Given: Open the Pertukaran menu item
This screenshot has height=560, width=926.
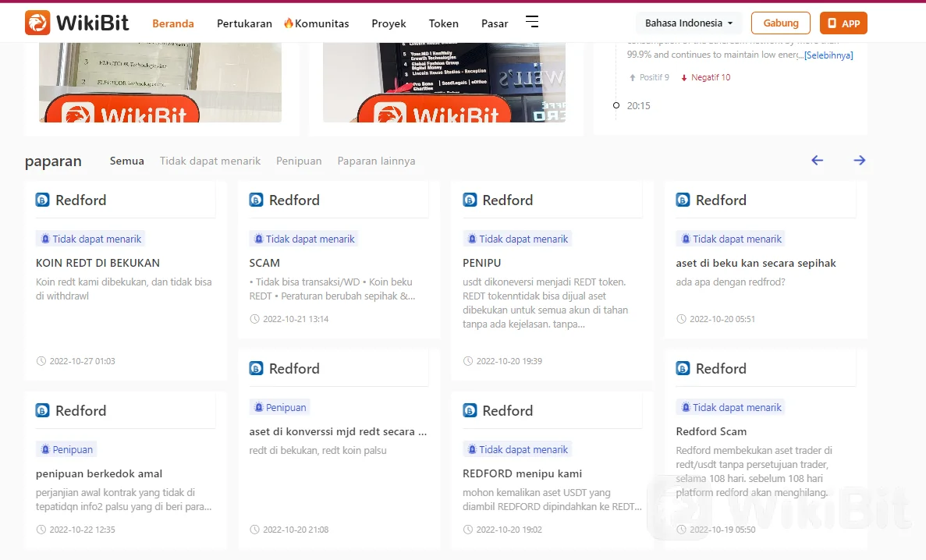Looking at the screenshot, I should pos(244,23).
